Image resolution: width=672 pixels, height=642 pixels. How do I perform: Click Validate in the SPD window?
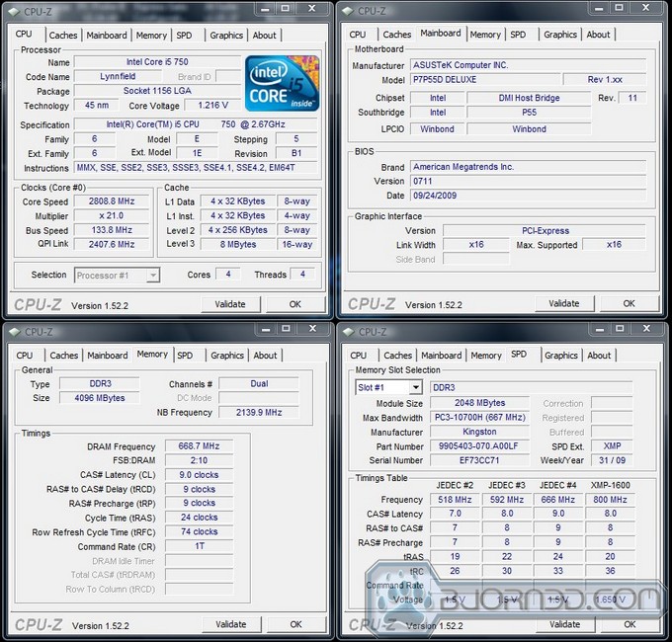coord(565,624)
